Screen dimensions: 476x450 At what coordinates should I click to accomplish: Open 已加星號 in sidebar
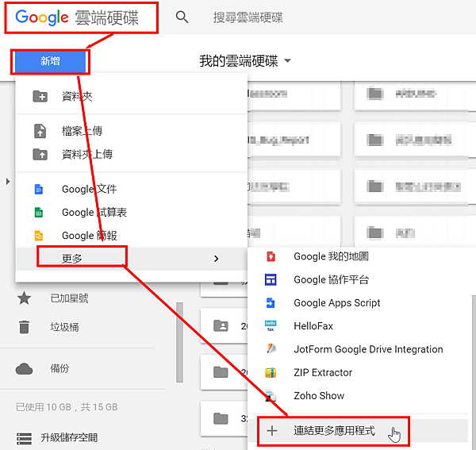69,298
